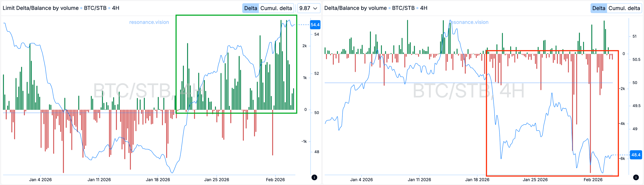This screenshot has width=644, height=185.
Task: Click Feb 2026 on right chart time axis
Action: tap(593, 179)
